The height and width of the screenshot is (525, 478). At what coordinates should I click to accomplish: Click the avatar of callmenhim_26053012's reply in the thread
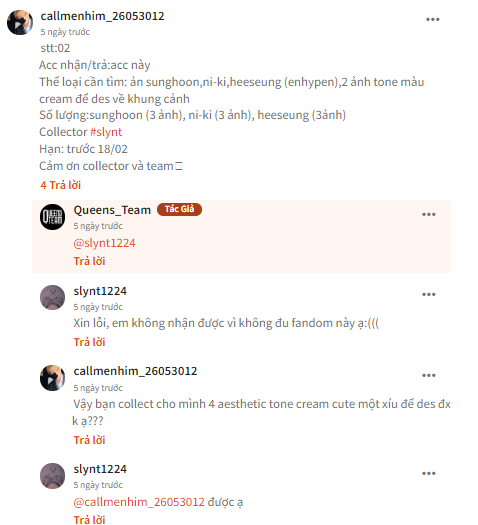[53, 378]
